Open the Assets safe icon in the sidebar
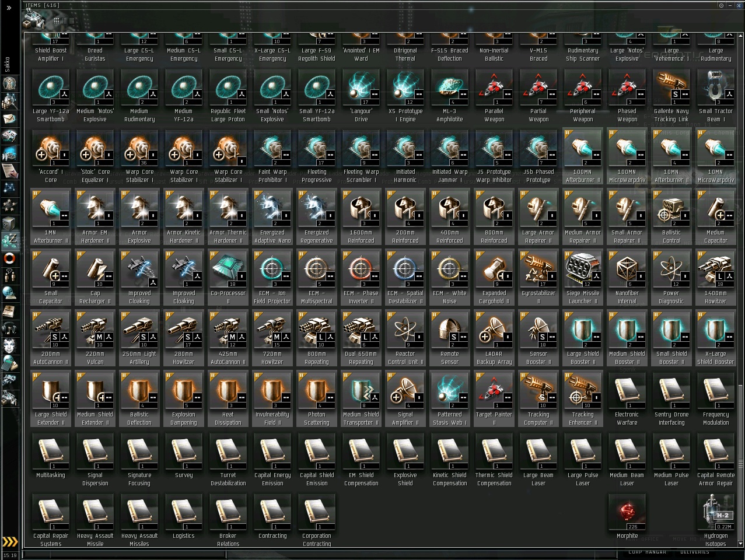 (x=9, y=223)
